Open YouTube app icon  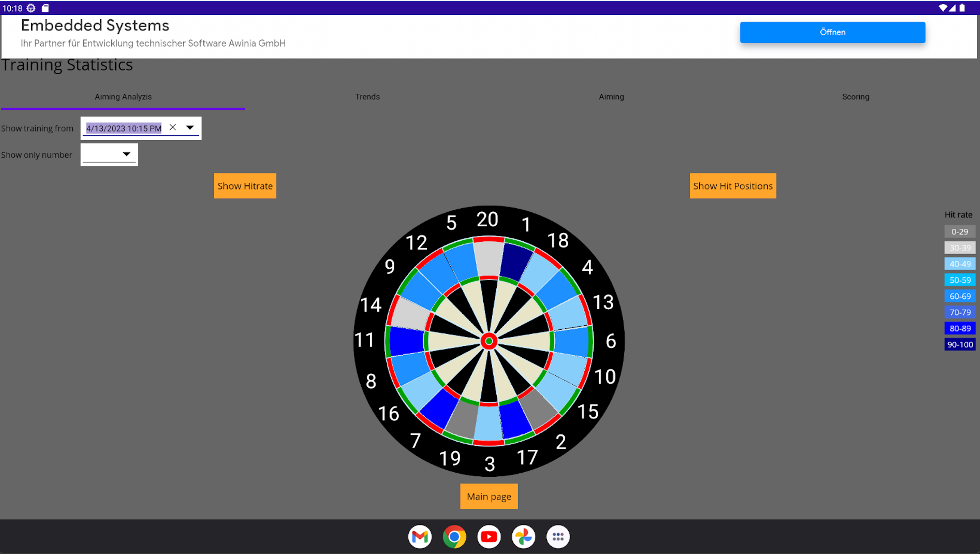pos(489,537)
